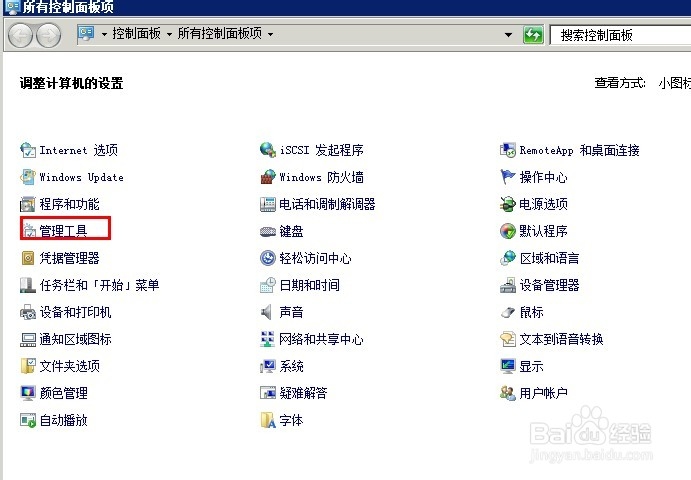Viewport: 691px width, 480px height.
Task: Open the RemoteApp 和桌面连接 text link
Action: [580, 150]
